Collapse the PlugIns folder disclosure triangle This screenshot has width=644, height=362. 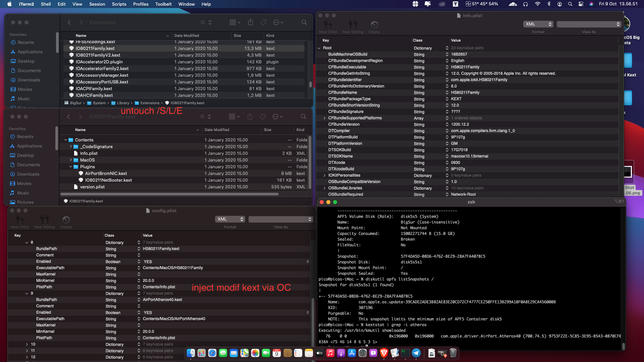(x=71, y=167)
